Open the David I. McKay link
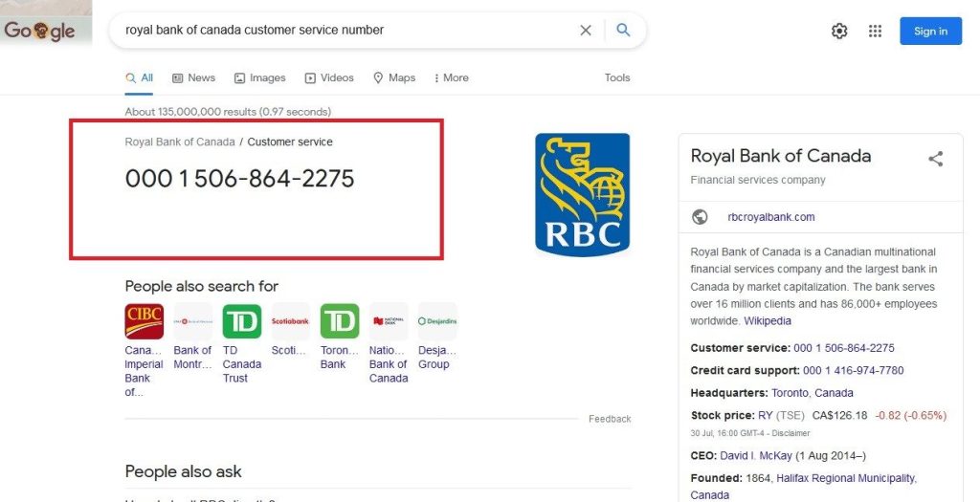 [756, 456]
